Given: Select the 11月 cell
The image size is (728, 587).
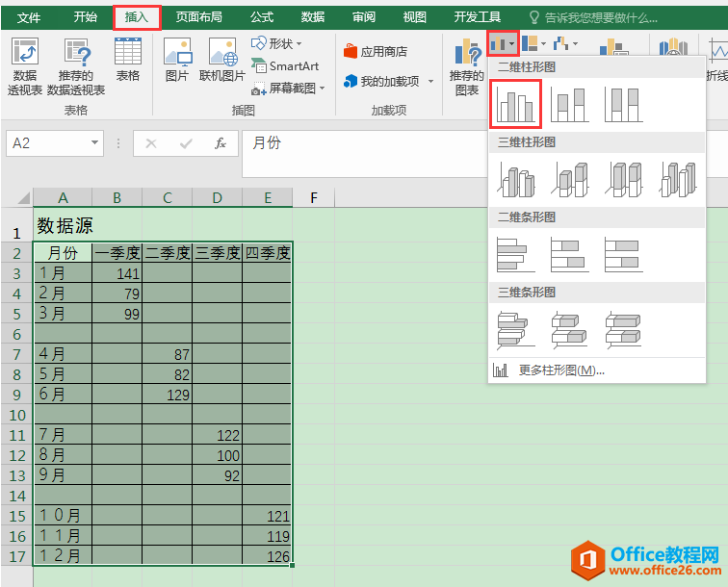Looking at the screenshot, I should (63, 535).
